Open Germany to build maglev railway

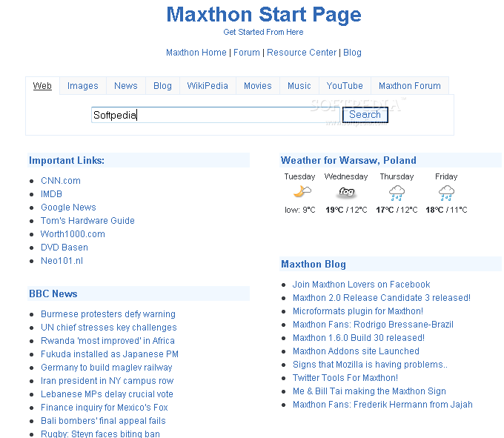click(107, 368)
